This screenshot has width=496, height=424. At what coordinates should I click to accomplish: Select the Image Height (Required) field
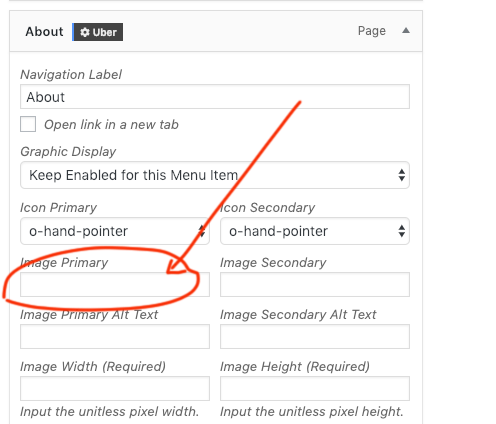tap(315, 388)
